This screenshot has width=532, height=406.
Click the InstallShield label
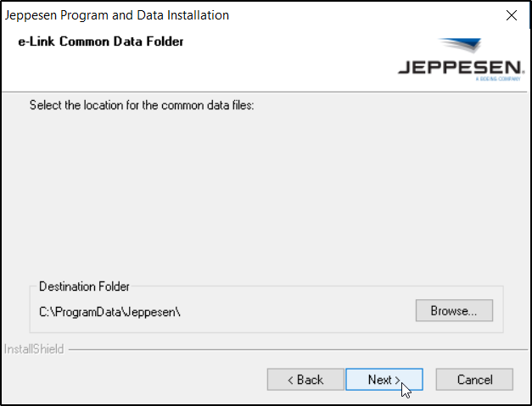point(34,349)
